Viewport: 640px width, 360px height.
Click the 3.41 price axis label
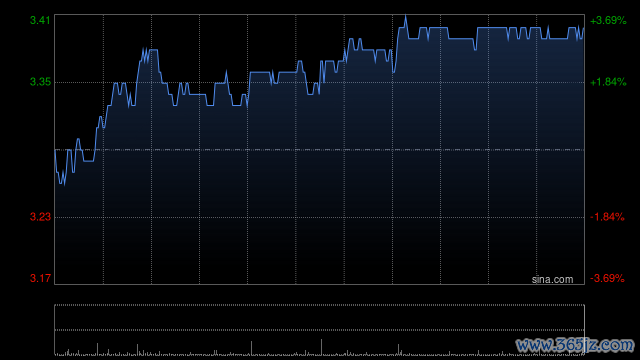(40, 20)
